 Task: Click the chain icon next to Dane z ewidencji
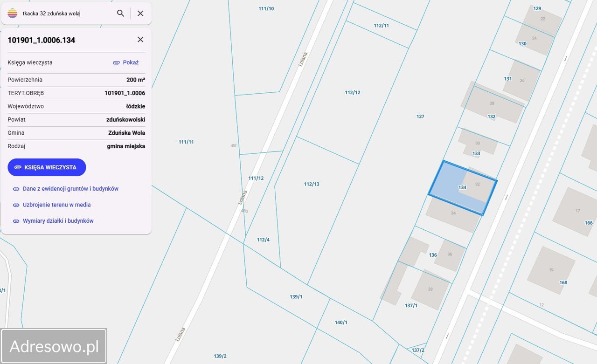16,189
